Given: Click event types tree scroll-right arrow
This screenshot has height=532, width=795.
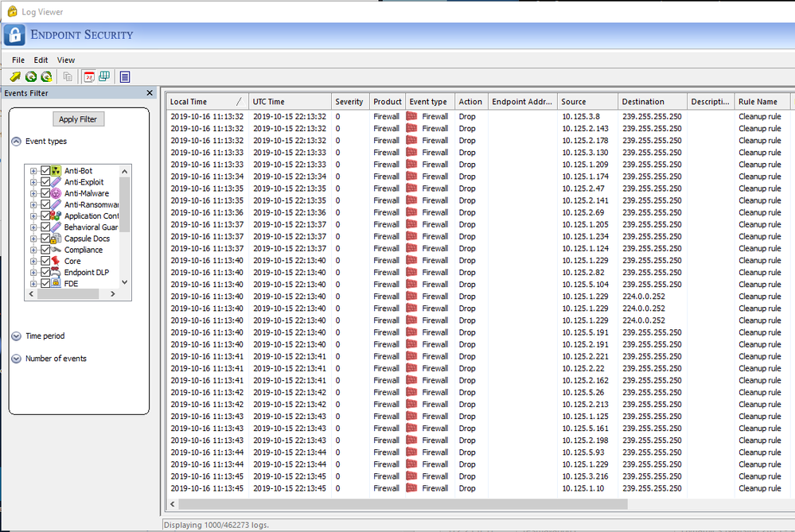Looking at the screenshot, I should coord(112,294).
